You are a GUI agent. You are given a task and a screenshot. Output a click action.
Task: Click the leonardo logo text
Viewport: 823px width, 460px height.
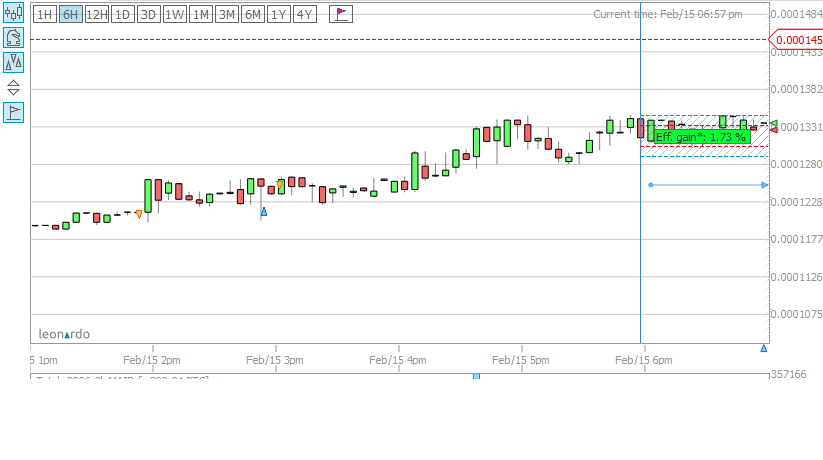tap(64, 334)
